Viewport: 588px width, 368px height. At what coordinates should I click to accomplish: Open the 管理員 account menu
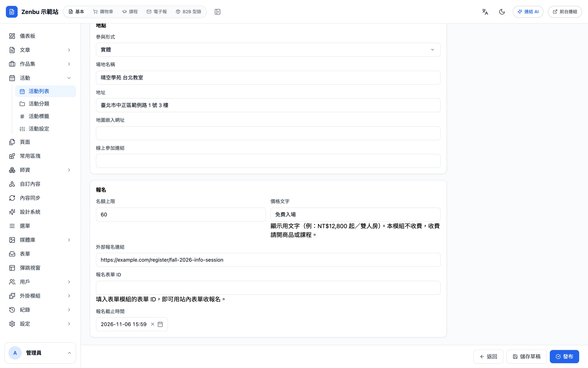tap(40, 353)
